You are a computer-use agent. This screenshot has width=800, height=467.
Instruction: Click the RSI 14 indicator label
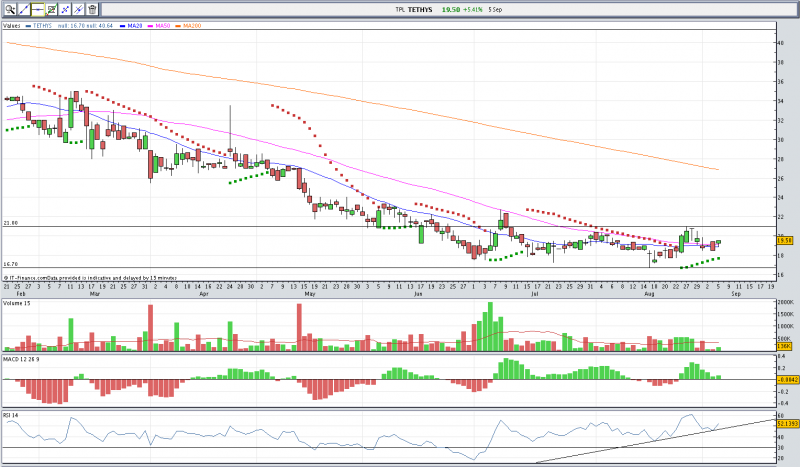click(x=10, y=413)
